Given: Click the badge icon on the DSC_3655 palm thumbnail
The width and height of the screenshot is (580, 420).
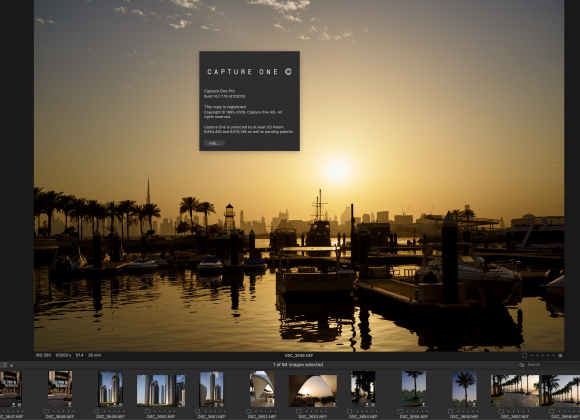Looking at the screenshot, I should pyautogui.click(x=423, y=404).
